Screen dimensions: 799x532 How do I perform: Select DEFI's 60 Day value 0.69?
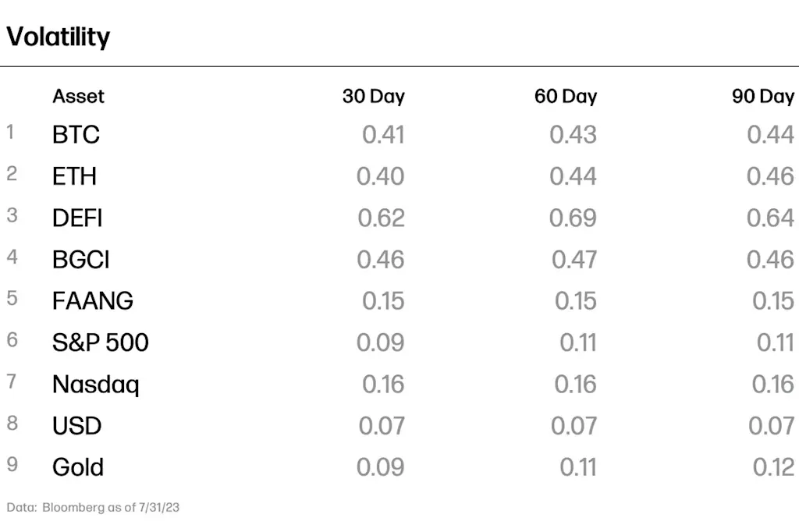click(x=573, y=218)
